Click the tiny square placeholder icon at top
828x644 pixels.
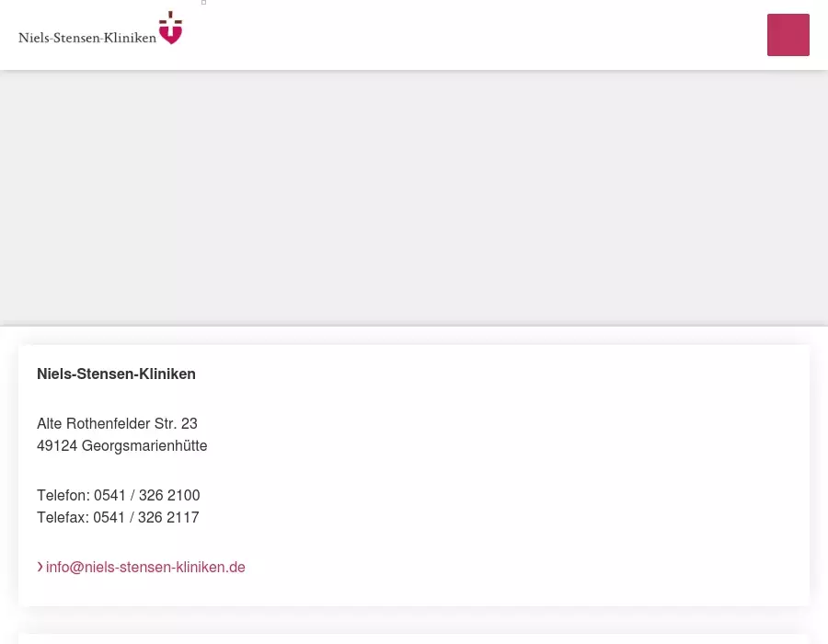point(204,2)
